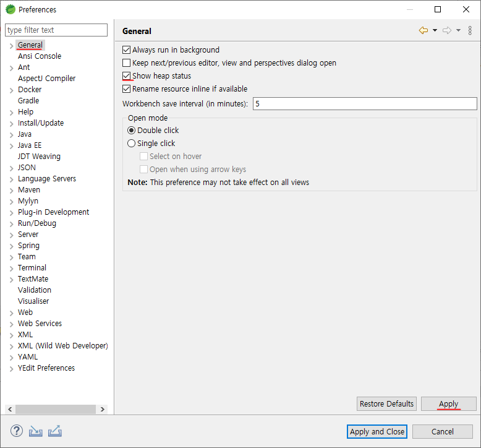Click the Apply button
The image size is (481, 448).
[x=448, y=404]
